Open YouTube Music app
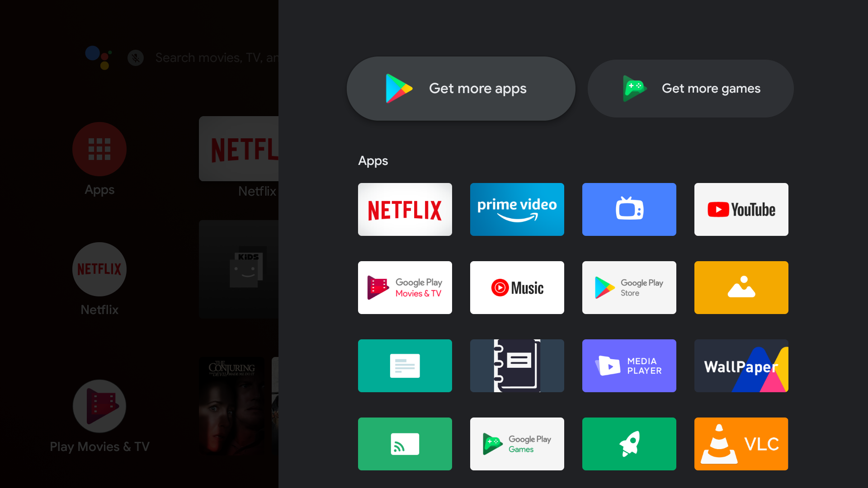 [x=517, y=287]
